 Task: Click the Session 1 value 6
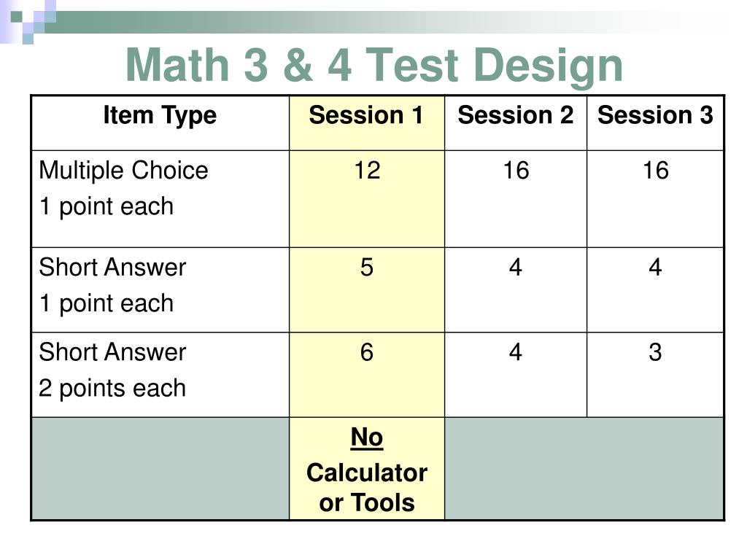click(x=367, y=352)
